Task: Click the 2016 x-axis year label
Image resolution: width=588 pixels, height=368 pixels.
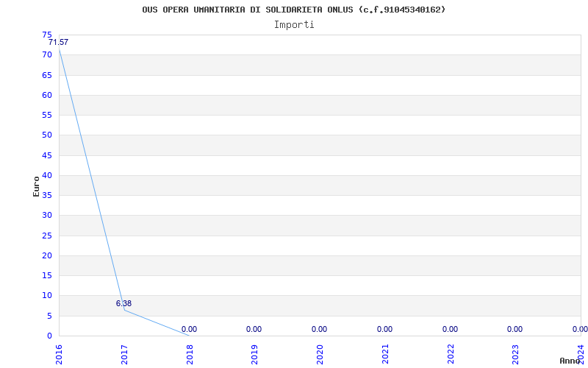Action: point(60,355)
